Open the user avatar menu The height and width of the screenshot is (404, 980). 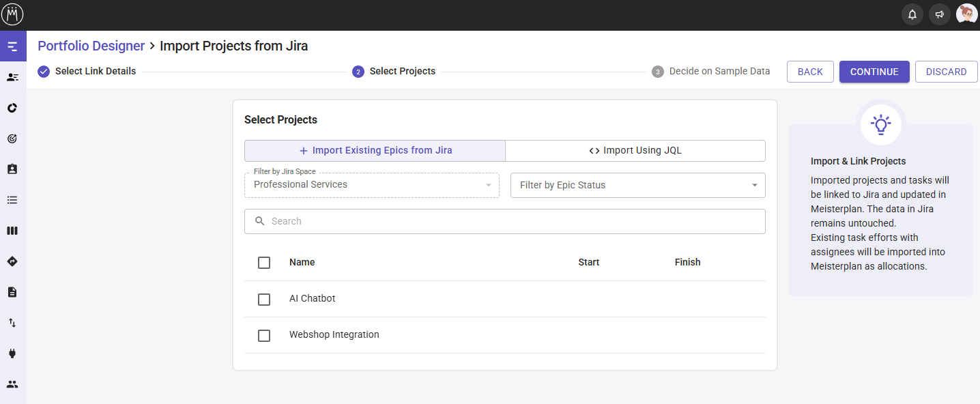click(x=966, y=14)
